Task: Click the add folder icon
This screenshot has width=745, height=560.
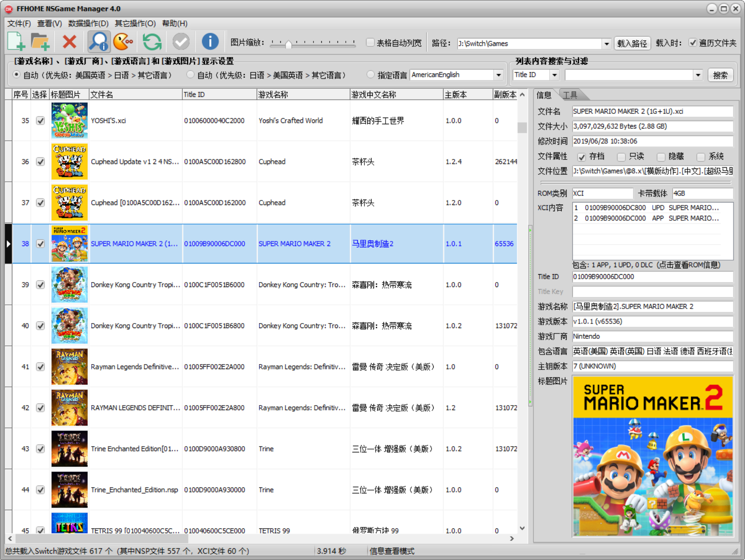Action: pyautogui.click(x=41, y=42)
